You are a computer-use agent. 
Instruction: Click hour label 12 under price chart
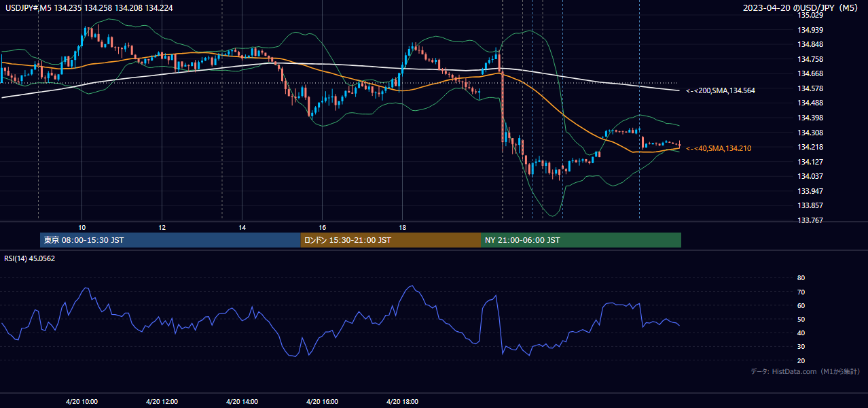162,227
